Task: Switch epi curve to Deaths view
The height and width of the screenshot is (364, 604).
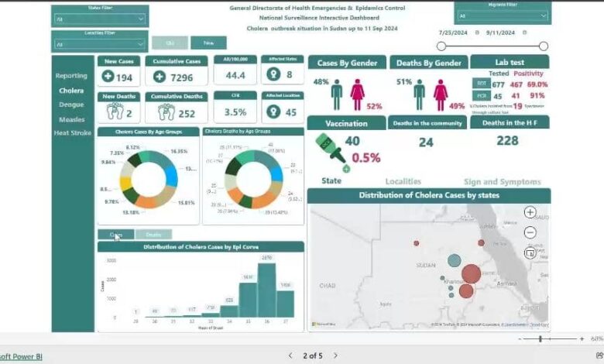Action: coord(153,234)
